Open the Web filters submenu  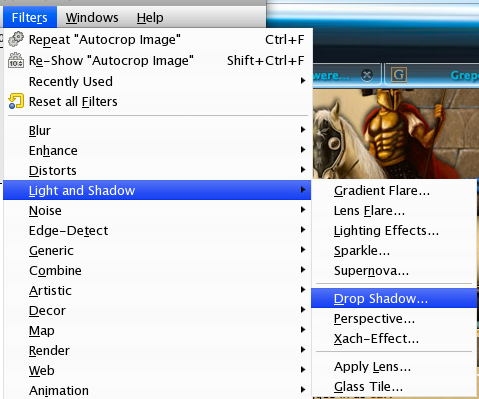tap(157, 370)
